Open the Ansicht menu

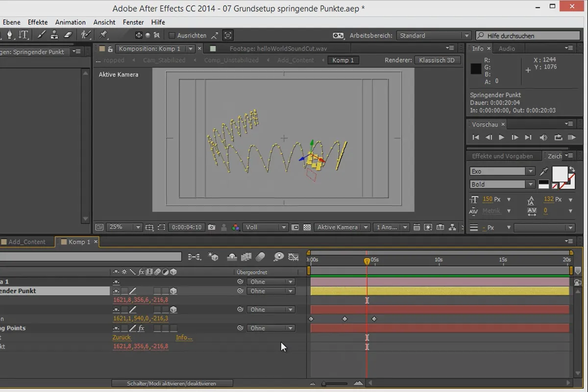(104, 22)
